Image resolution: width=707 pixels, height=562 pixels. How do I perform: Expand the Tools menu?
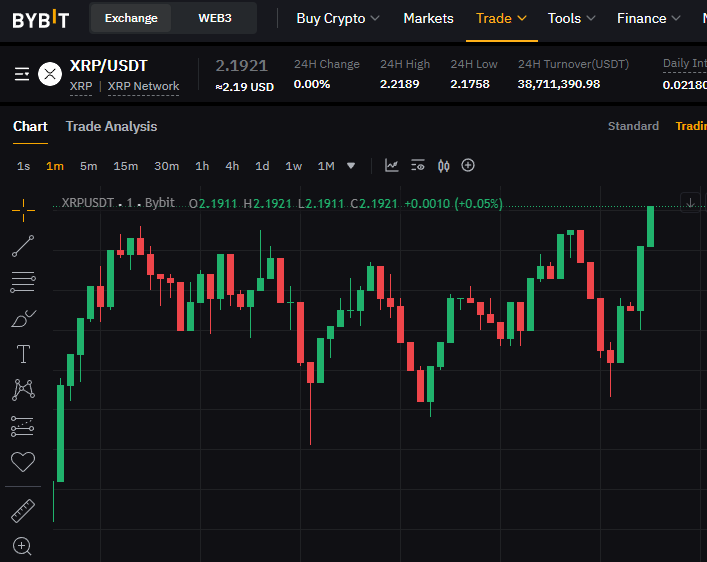(571, 18)
